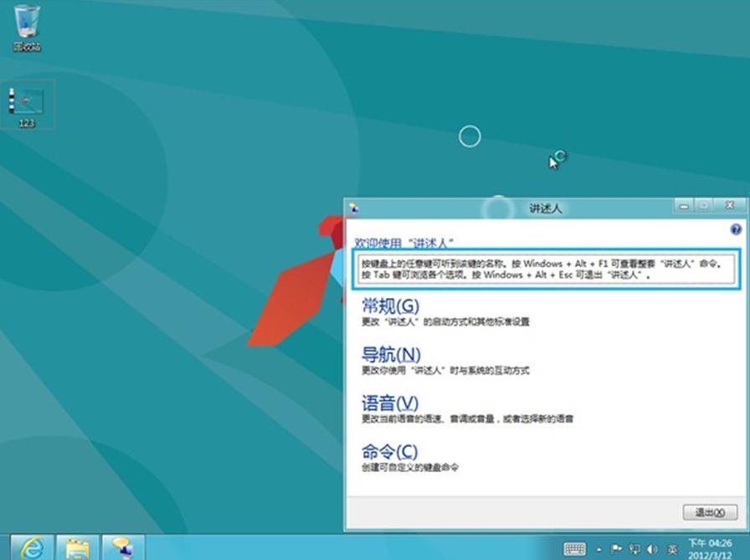This screenshot has width=750, height=560.
Task: Open 语音(V) voice settings
Action: click(390, 403)
